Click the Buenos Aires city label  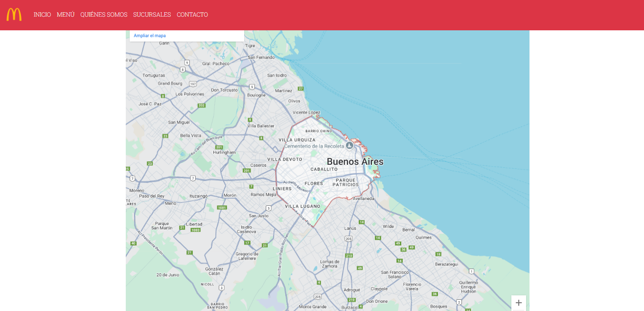(355, 162)
